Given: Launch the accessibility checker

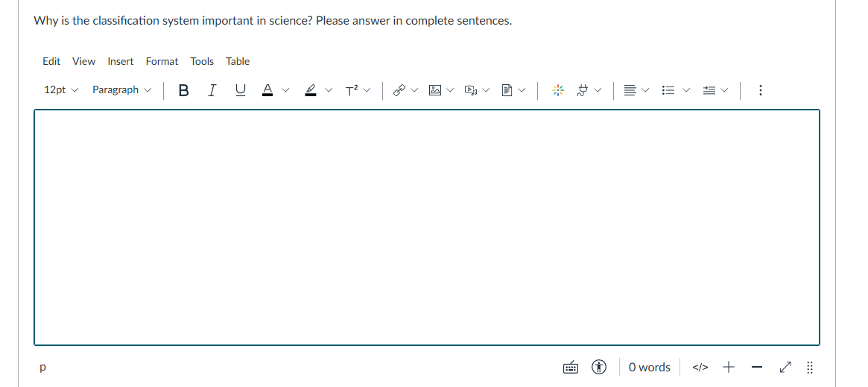Looking at the screenshot, I should [x=599, y=368].
